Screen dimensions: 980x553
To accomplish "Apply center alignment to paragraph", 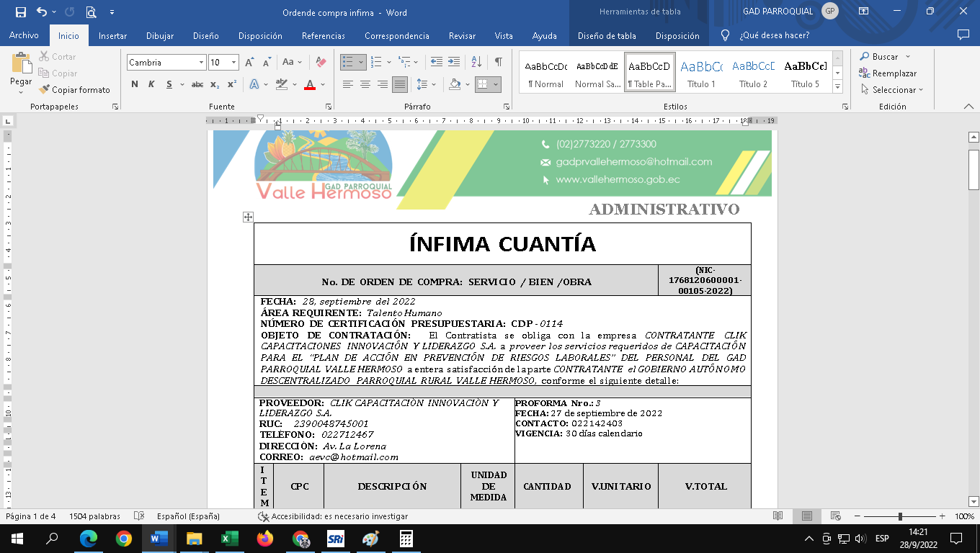I will 365,85.
